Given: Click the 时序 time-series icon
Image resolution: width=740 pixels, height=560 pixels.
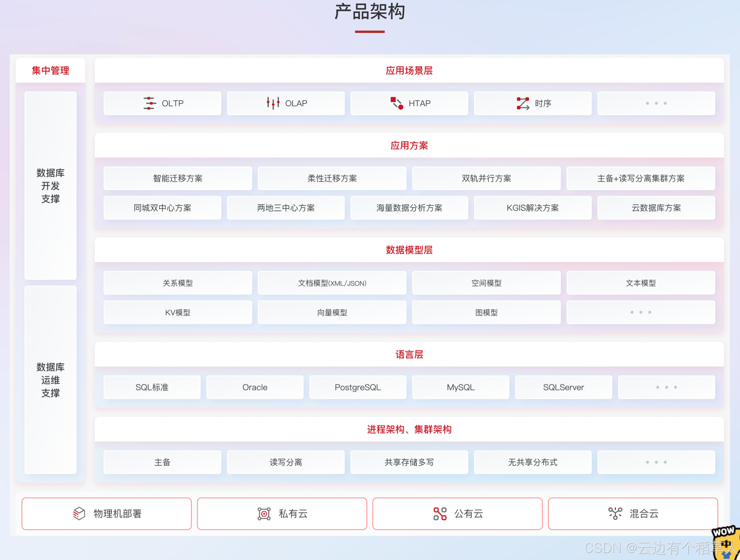Looking at the screenshot, I should click(523, 103).
